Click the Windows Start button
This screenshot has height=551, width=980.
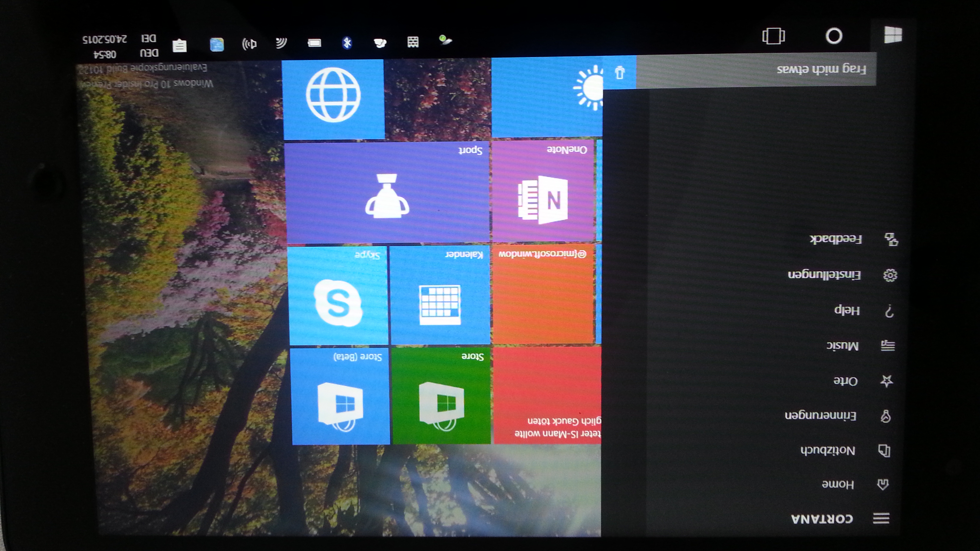tap(893, 35)
